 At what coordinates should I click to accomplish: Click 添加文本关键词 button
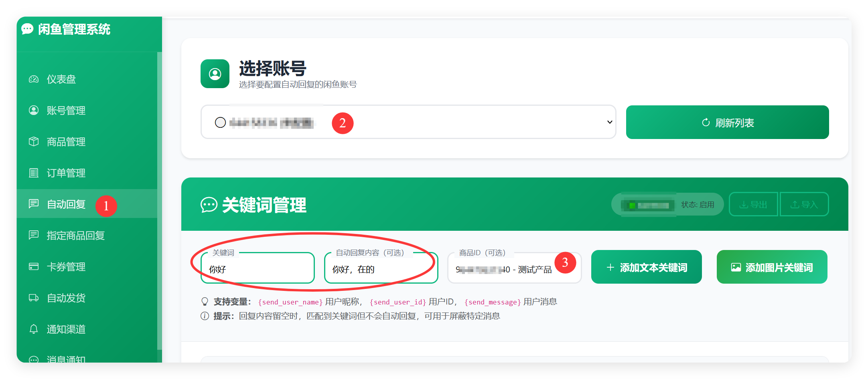tap(646, 267)
